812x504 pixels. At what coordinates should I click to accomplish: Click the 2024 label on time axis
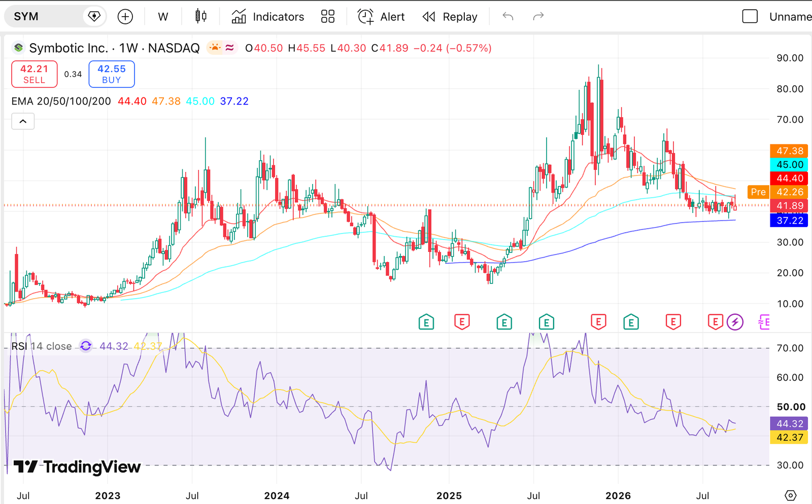277,496
